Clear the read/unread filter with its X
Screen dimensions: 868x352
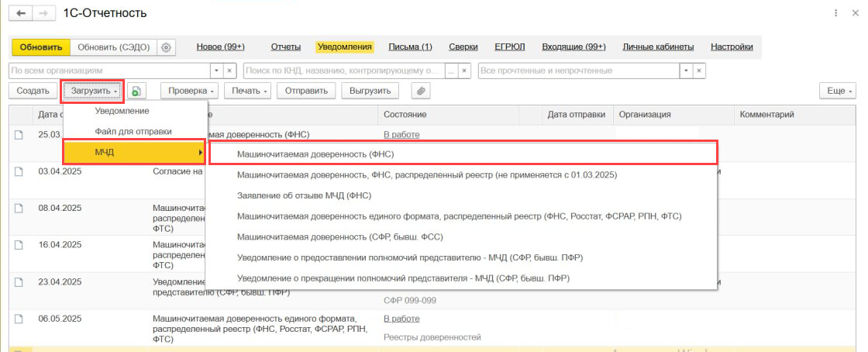(x=701, y=71)
